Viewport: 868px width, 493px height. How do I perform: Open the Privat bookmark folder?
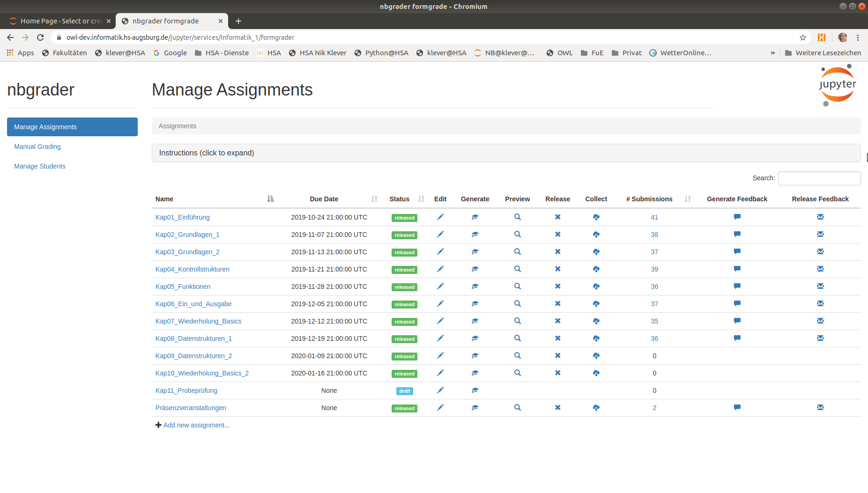pyautogui.click(x=626, y=53)
